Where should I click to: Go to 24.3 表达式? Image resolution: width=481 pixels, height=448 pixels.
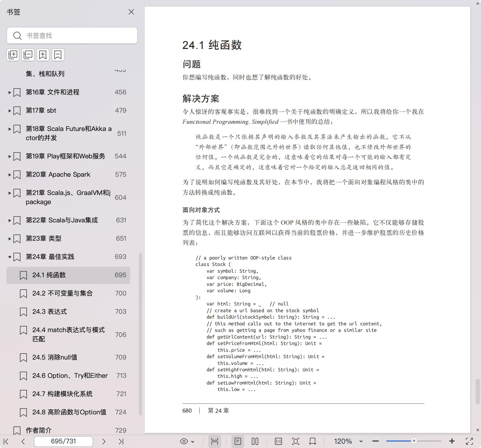(49, 312)
